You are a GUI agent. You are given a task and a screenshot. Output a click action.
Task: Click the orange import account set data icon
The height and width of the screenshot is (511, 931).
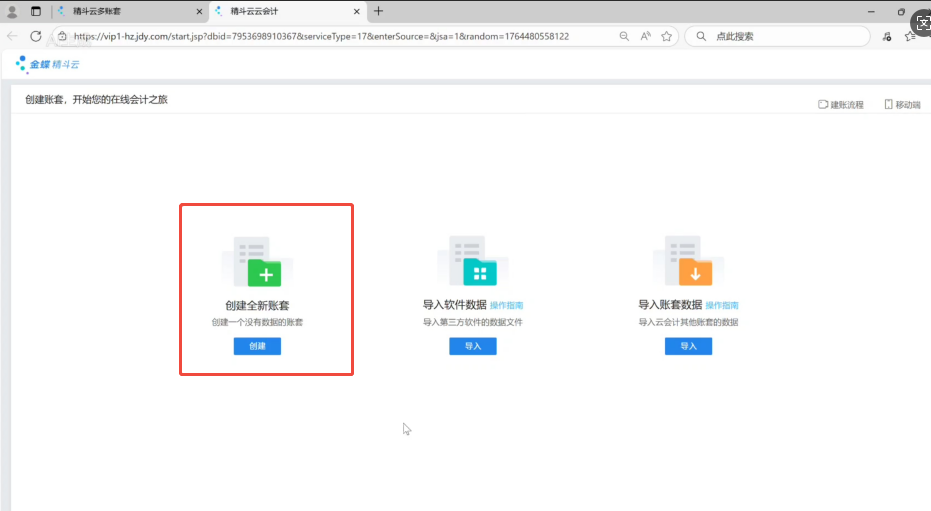[x=694, y=270]
